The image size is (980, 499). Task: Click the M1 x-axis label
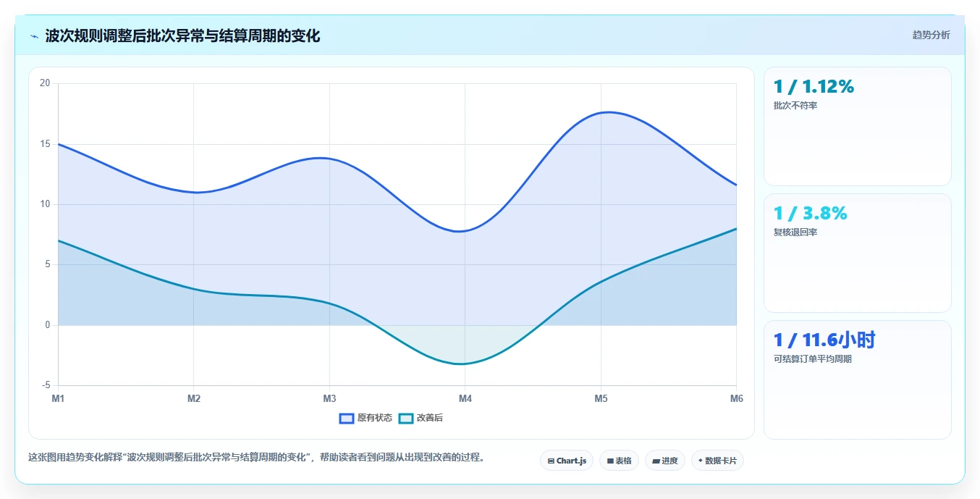click(x=58, y=398)
